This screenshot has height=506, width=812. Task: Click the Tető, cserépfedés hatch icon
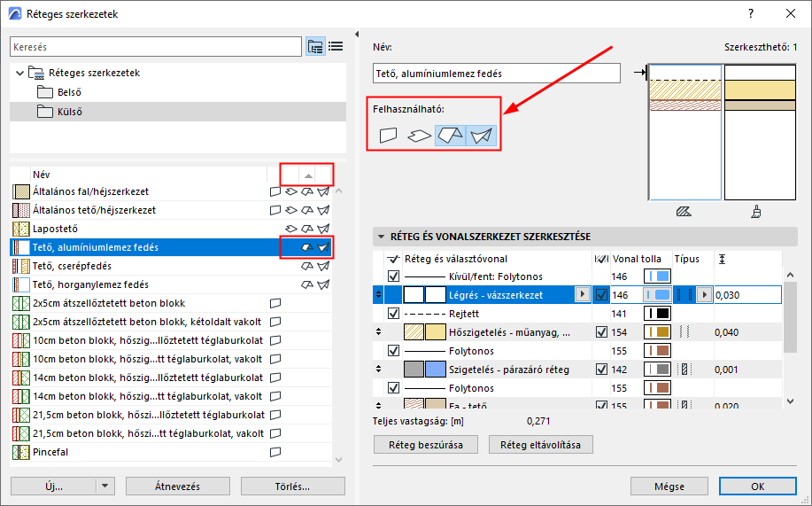(20, 266)
